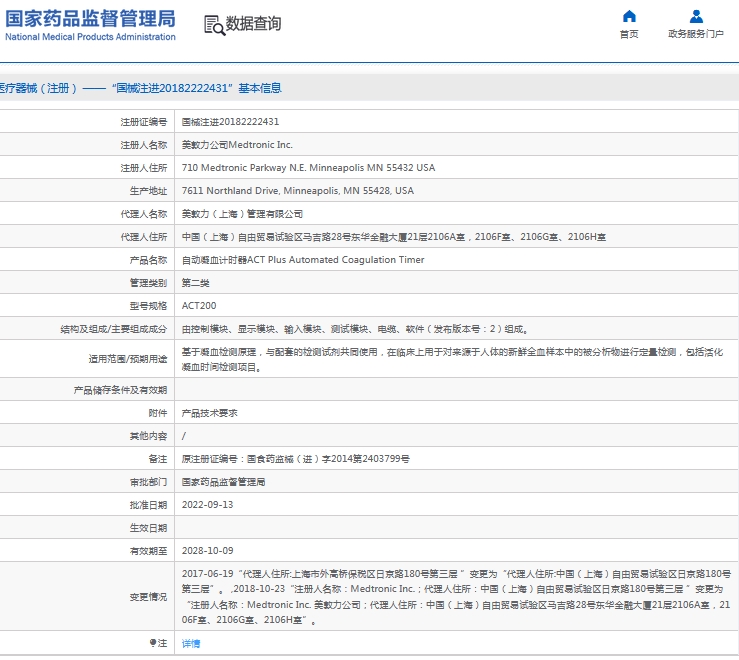
Task: Click the approval date 2022-09-13
Action: point(207,504)
